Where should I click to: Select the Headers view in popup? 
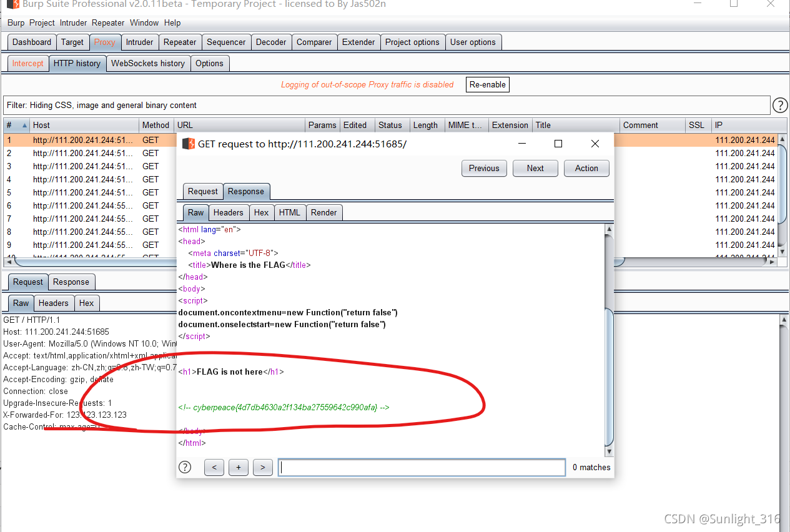point(229,212)
